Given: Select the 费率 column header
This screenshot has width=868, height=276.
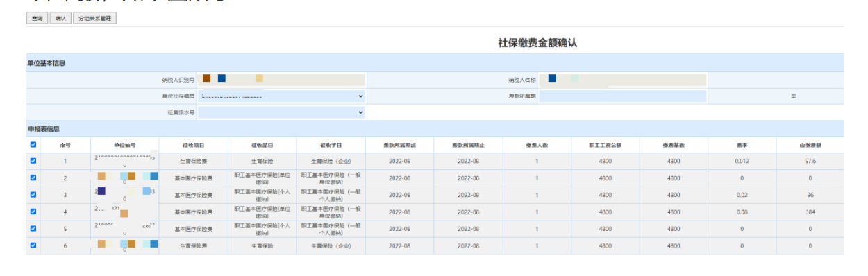Looking at the screenshot, I should click(x=742, y=145).
